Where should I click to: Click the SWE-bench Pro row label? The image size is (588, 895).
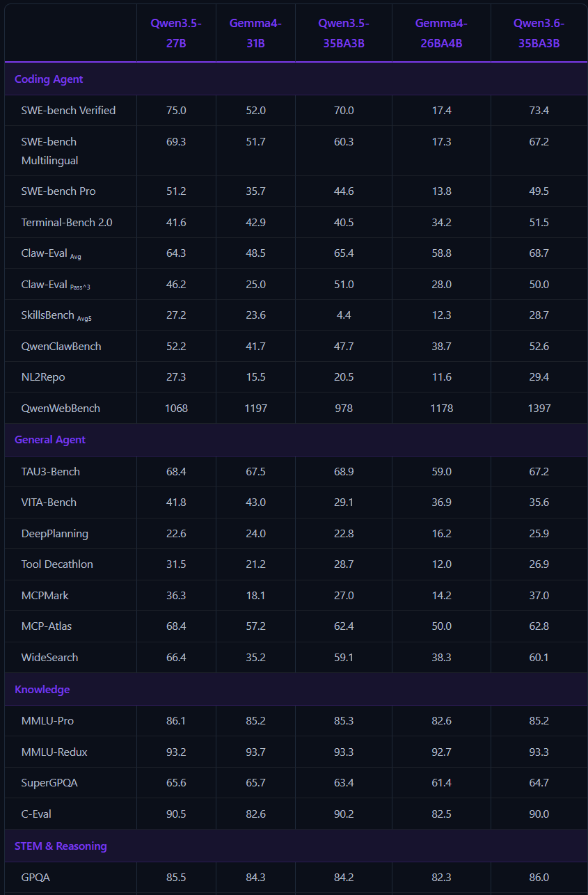[x=58, y=191]
